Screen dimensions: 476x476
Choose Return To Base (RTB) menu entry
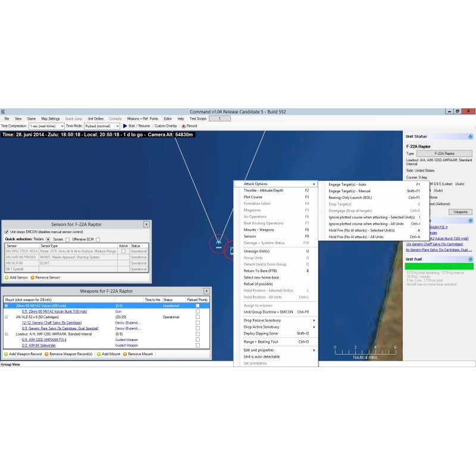click(x=260, y=271)
